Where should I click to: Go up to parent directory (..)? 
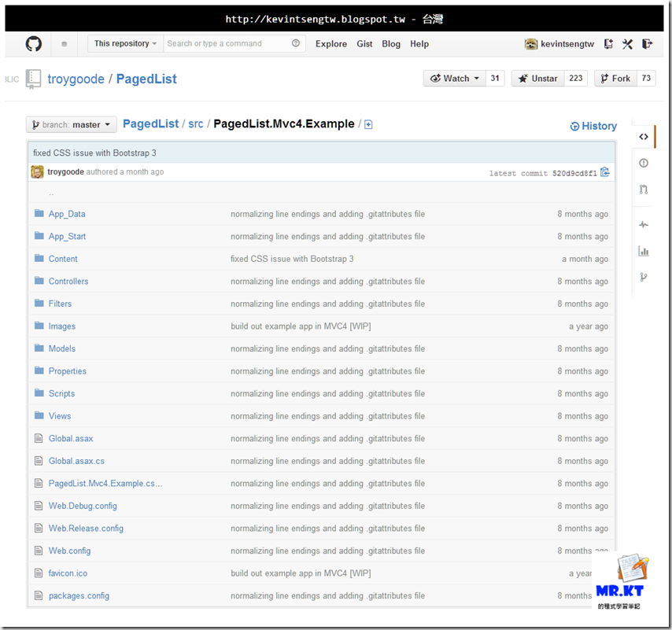51,193
